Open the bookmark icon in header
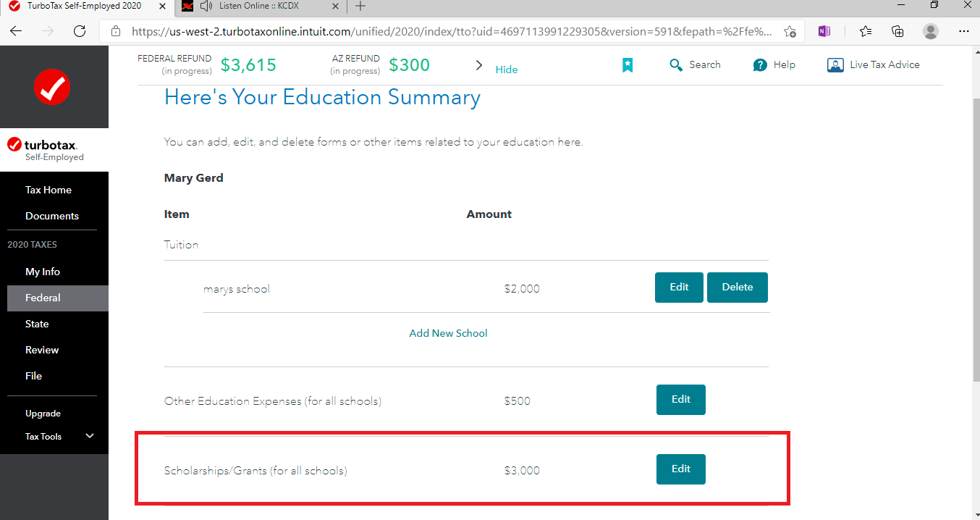980x520 pixels. 628,65
